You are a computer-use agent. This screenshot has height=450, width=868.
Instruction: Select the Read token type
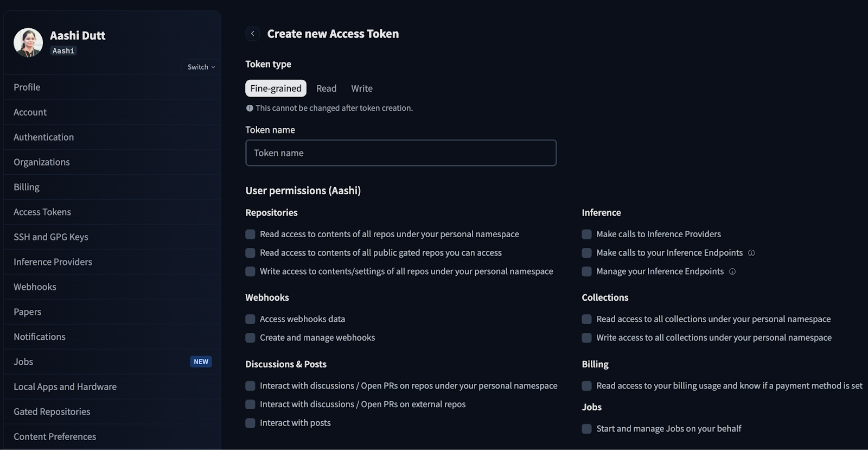pos(326,88)
